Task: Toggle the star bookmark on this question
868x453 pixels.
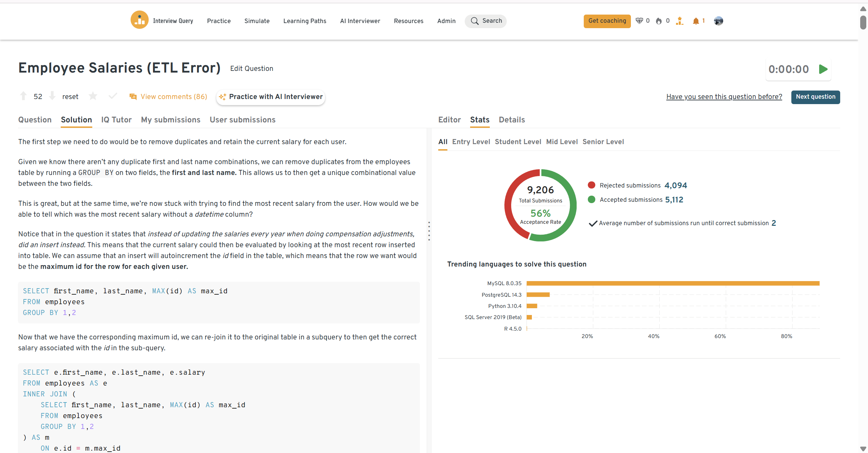Action: coord(93,96)
